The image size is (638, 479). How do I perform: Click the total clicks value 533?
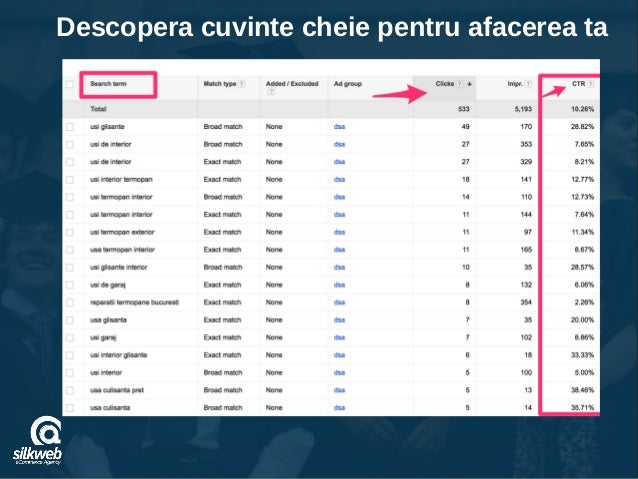click(x=463, y=109)
